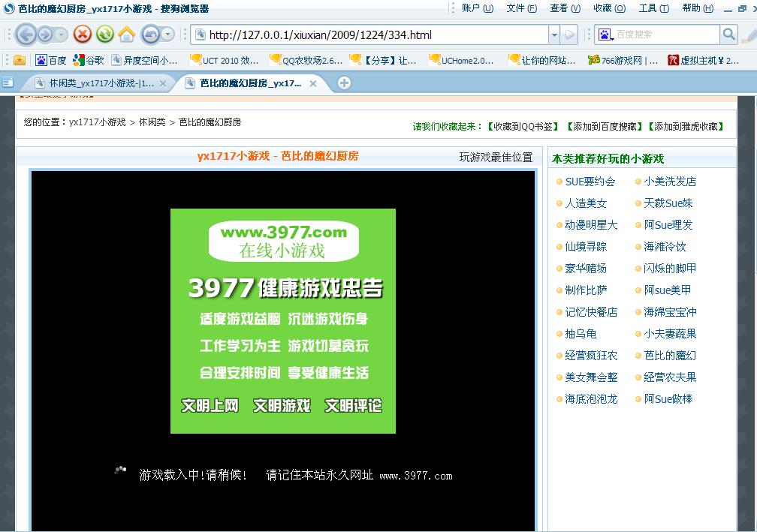Refresh the page with the green reload icon
The height and width of the screenshot is (532, 757).
point(105,35)
